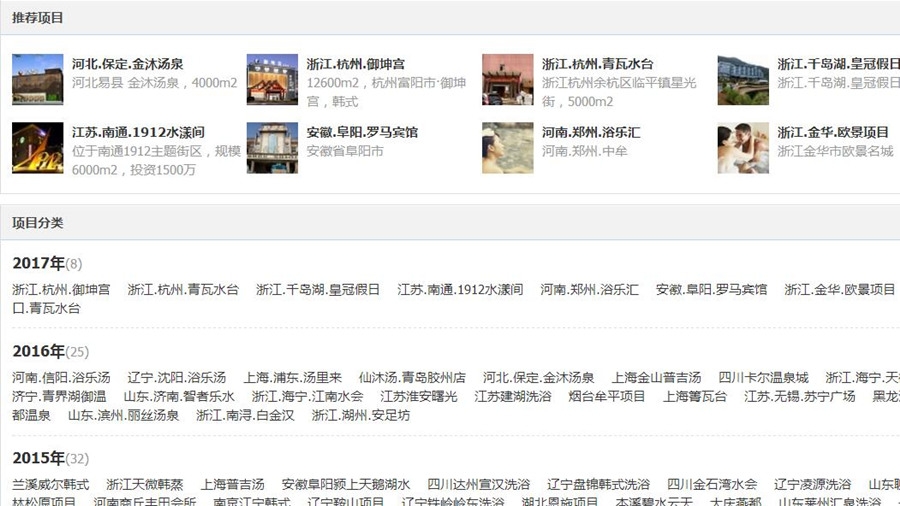Open 浙江.杭州.青瓦水台 under 2017
Image resolution: width=900 pixels, height=506 pixels.
[x=183, y=289]
